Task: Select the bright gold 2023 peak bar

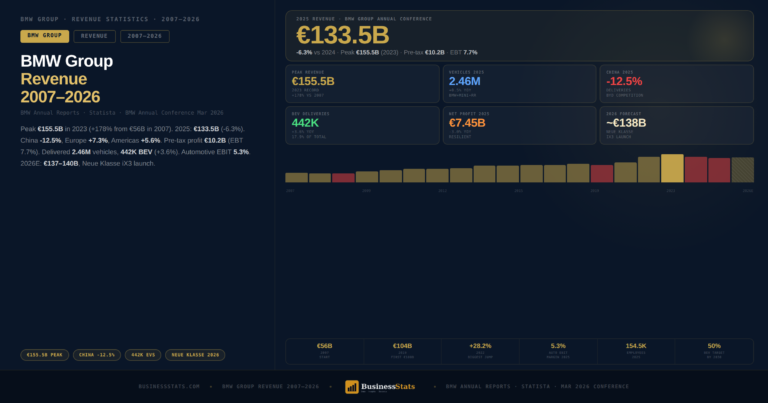Action: click(672, 168)
